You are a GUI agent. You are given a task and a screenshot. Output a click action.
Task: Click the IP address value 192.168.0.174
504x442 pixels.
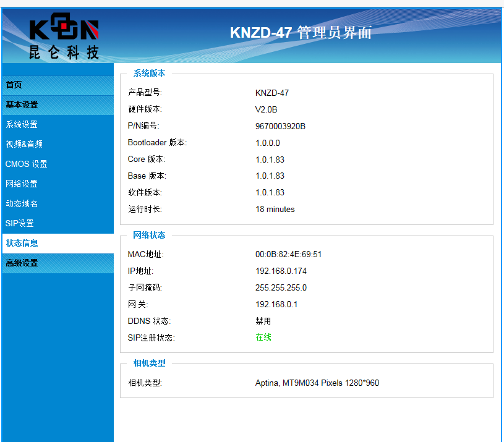[x=281, y=271]
